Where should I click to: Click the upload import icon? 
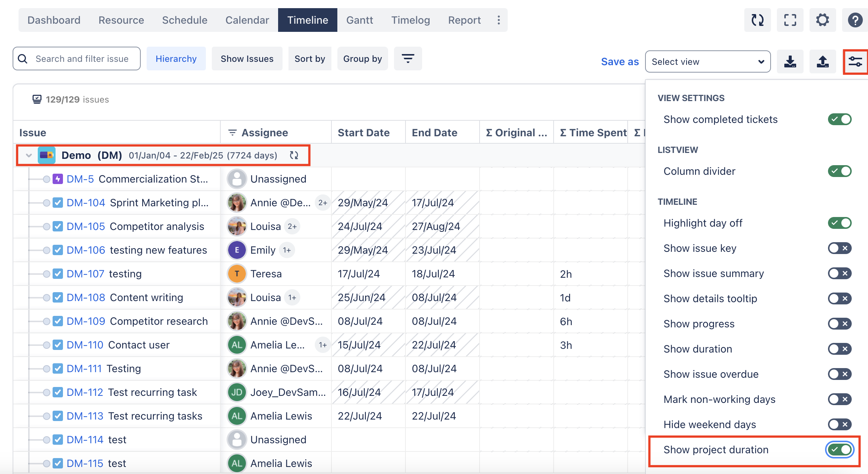coord(822,61)
